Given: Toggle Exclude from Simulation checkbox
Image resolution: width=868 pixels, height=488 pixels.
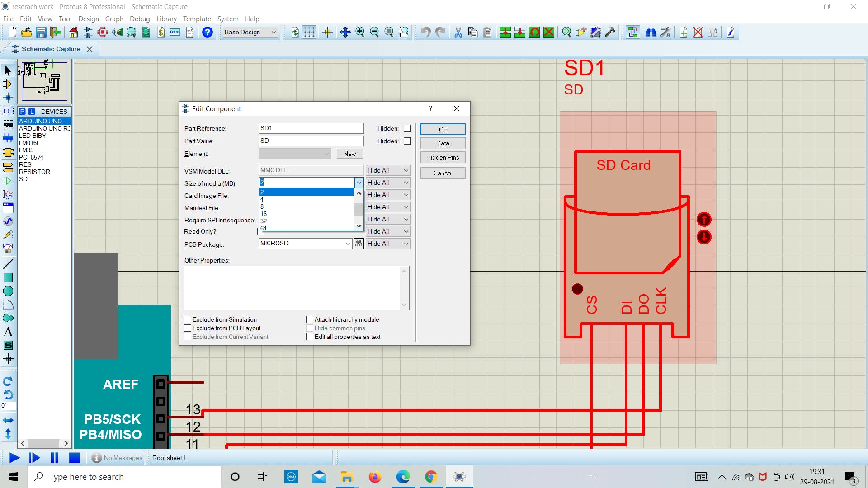Looking at the screenshot, I should click(188, 319).
